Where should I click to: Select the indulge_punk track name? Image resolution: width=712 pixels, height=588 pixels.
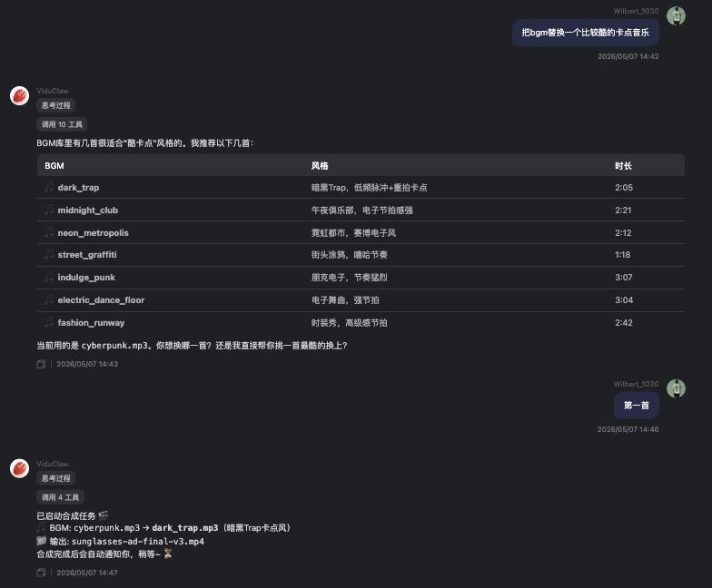pos(86,278)
